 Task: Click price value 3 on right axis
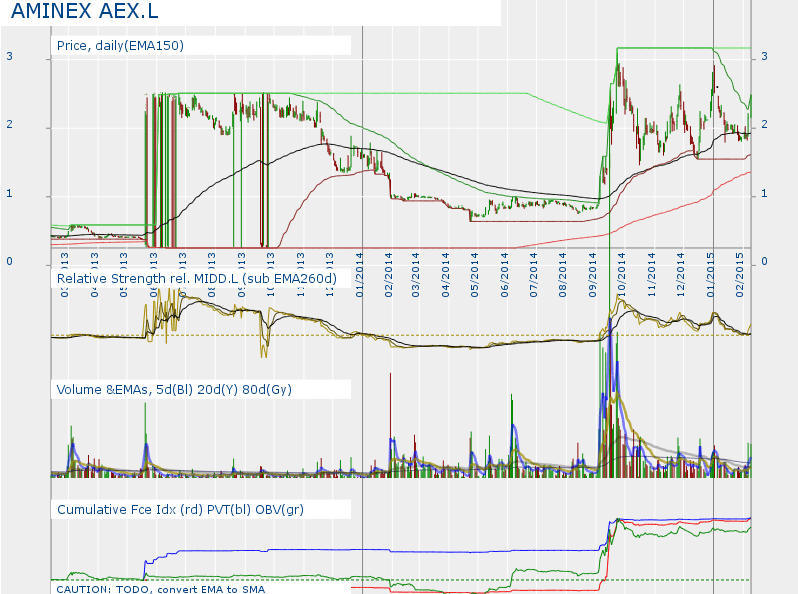[764, 56]
